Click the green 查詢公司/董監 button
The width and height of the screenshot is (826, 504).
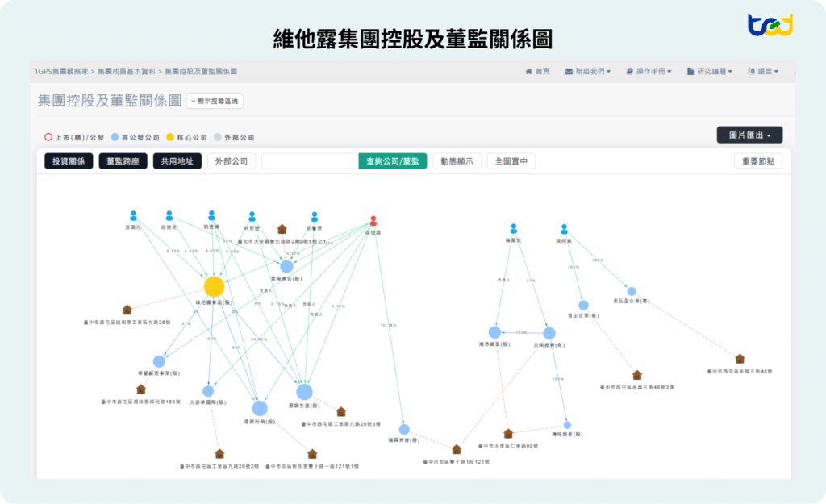click(x=393, y=161)
